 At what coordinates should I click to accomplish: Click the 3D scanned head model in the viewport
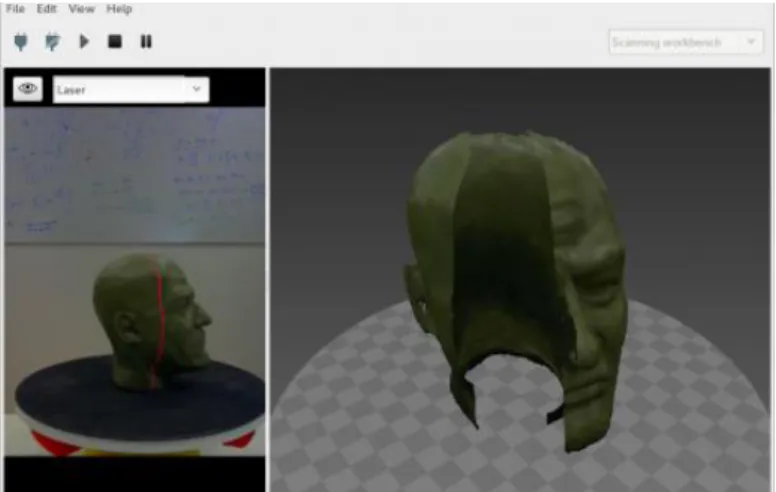click(x=517, y=290)
